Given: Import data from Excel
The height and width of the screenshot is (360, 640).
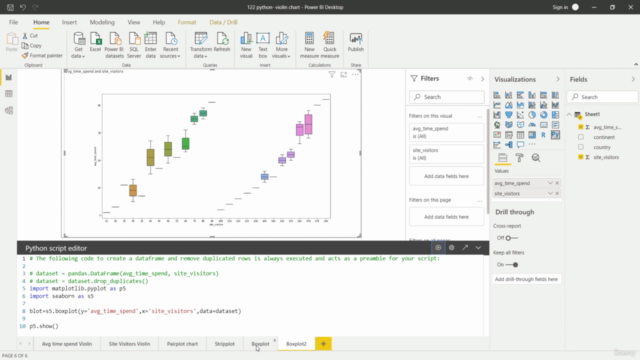Looking at the screenshot, I should point(95,42).
